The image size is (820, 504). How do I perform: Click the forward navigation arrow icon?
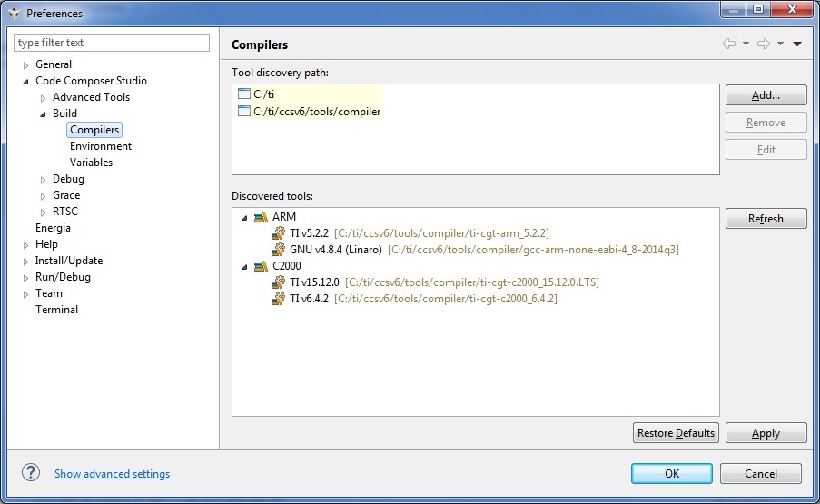764,44
